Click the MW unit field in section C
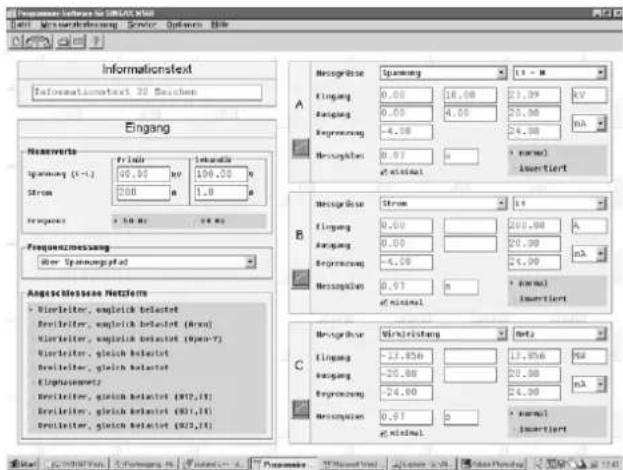This screenshot has width=623, height=470. (589, 356)
